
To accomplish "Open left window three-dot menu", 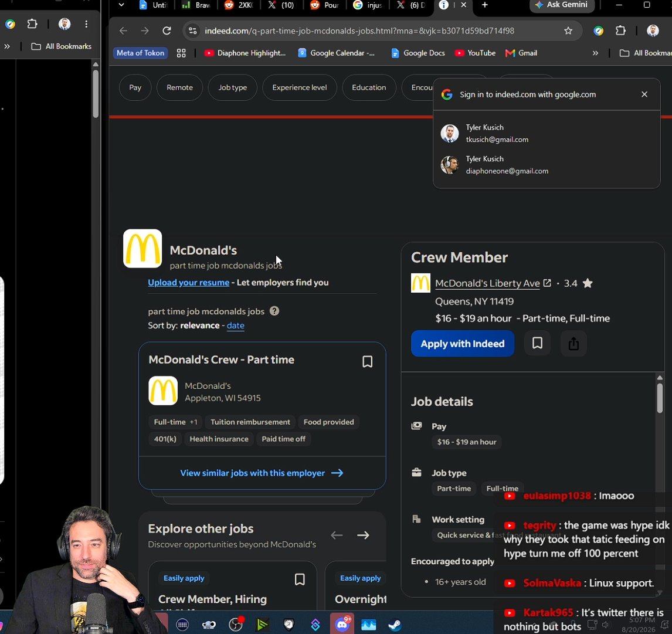I will point(86,24).
